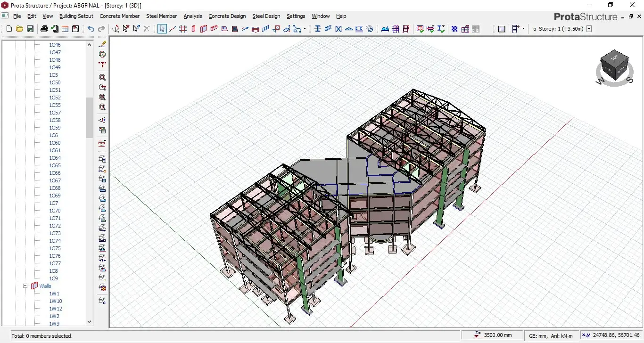Toggle the checkered render mode icon

pos(454,29)
